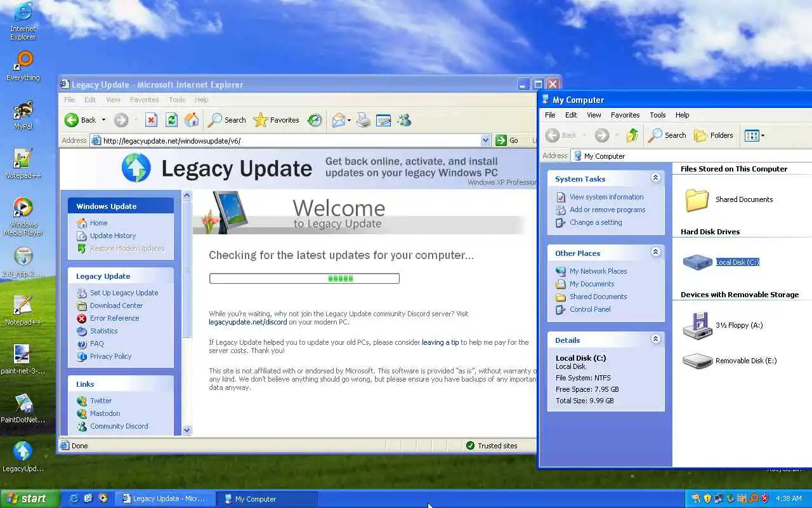Click Add or remove programs task

(x=607, y=210)
